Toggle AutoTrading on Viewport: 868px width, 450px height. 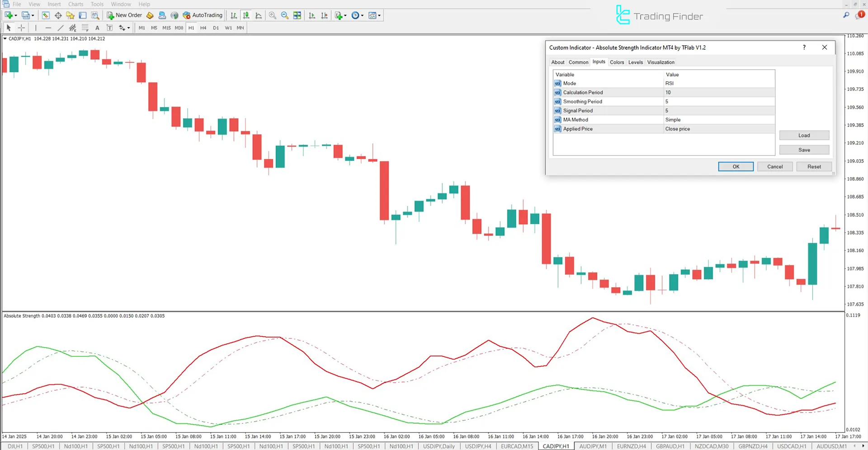[202, 15]
